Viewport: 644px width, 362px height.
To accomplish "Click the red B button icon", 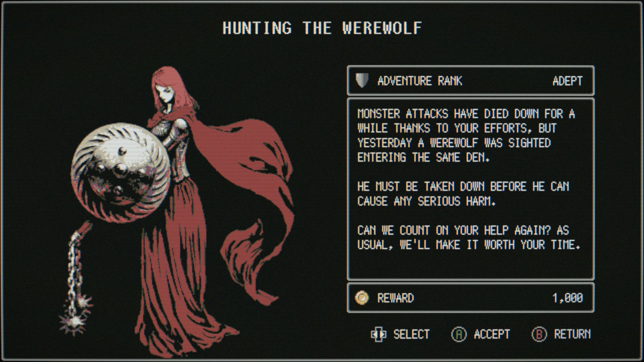I will point(539,334).
